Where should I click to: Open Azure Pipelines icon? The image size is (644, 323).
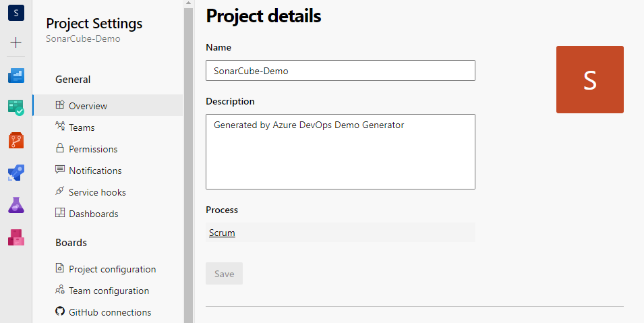tap(16, 173)
